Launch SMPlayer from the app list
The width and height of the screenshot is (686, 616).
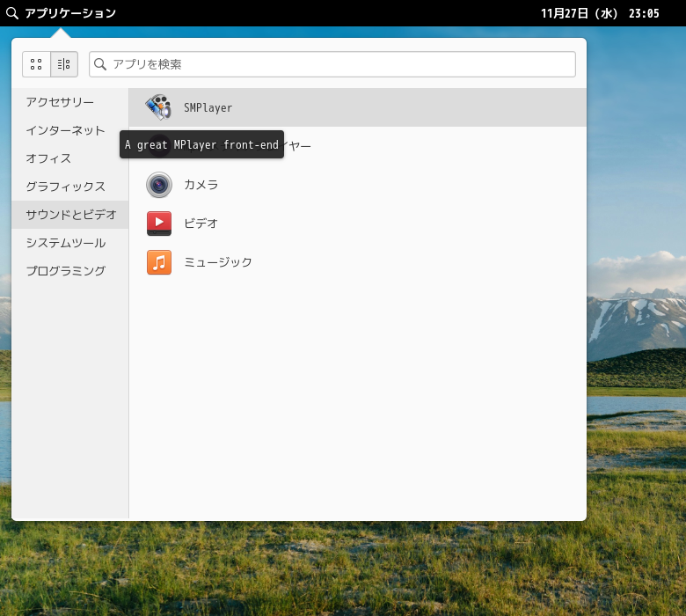pyautogui.click(x=357, y=107)
